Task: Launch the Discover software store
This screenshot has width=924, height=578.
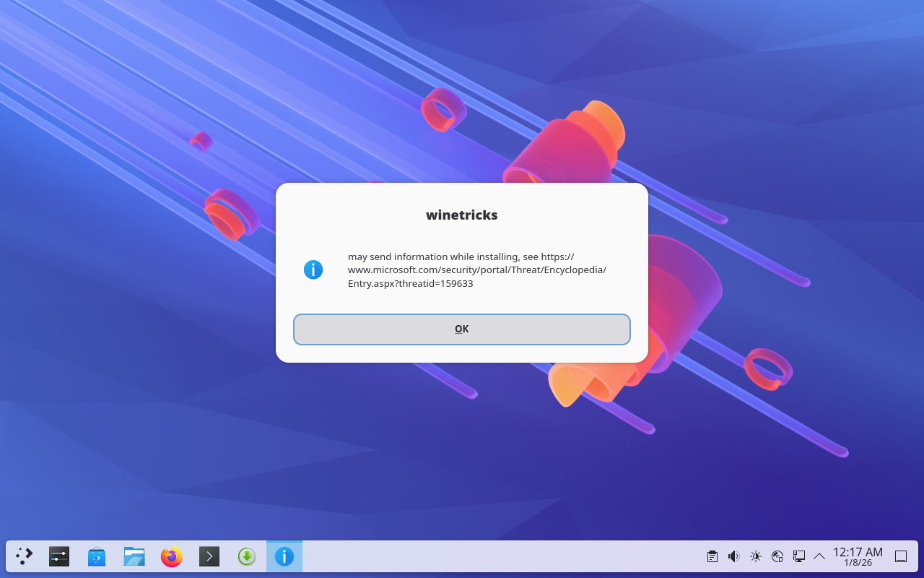Action: point(97,556)
